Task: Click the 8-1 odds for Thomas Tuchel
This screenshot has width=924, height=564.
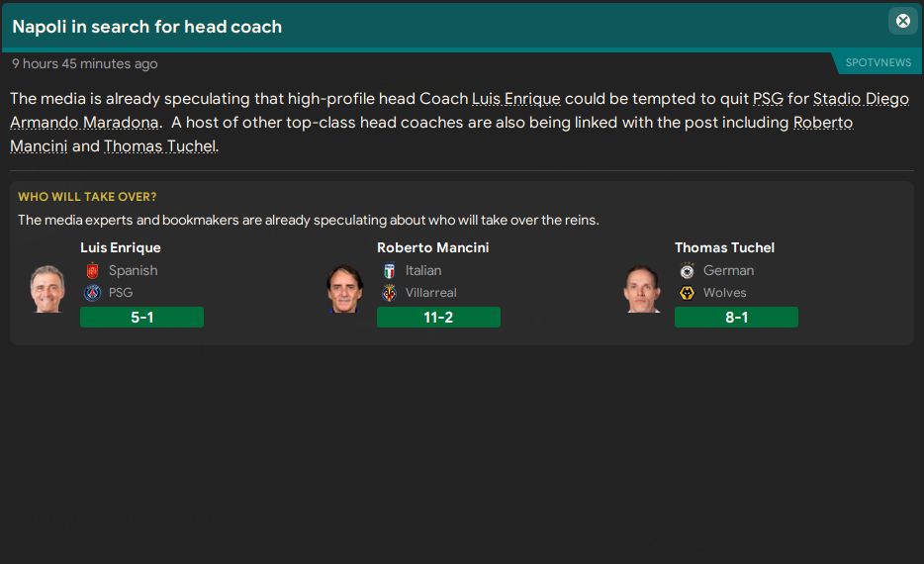Action: (x=736, y=318)
